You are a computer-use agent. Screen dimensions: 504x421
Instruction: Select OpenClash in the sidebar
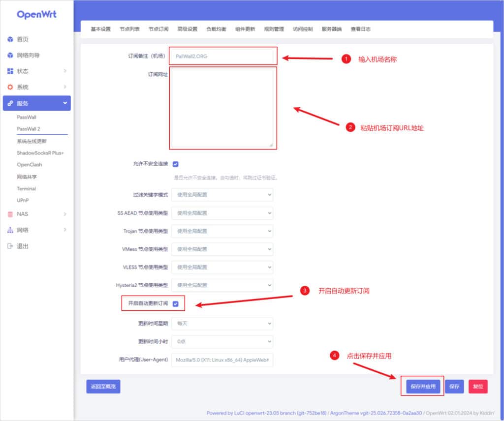[x=30, y=165]
